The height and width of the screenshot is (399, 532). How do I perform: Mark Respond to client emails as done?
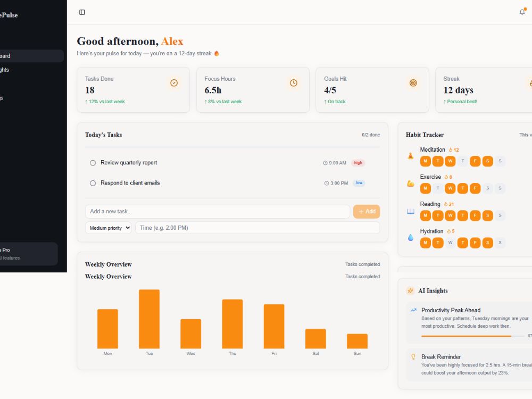(x=93, y=183)
